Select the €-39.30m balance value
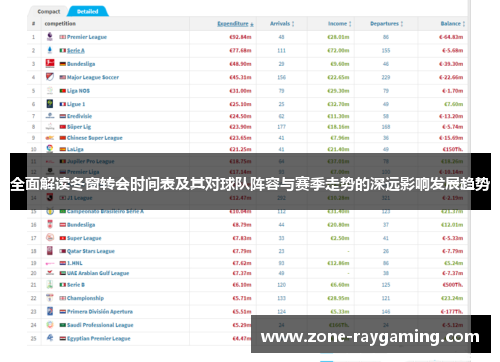 coord(451,64)
